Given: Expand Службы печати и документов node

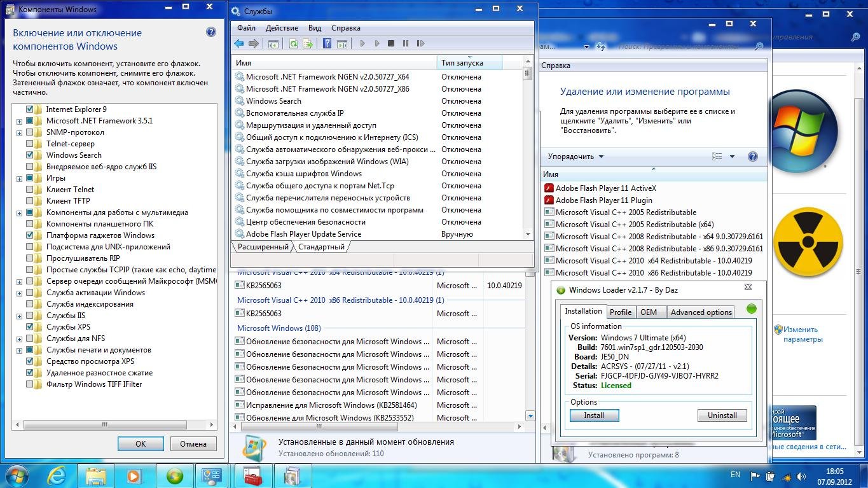Looking at the screenshot, I should click(20, 350).
